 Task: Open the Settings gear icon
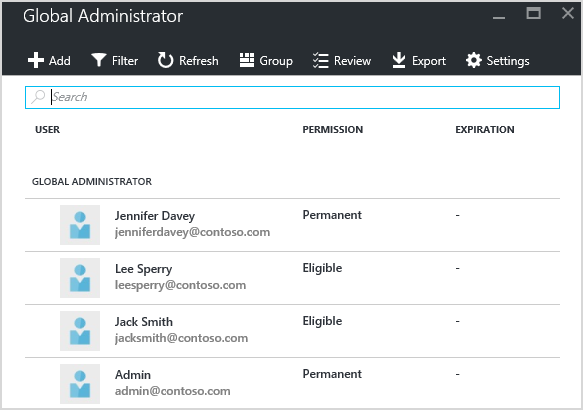click(x=474, y=60)
